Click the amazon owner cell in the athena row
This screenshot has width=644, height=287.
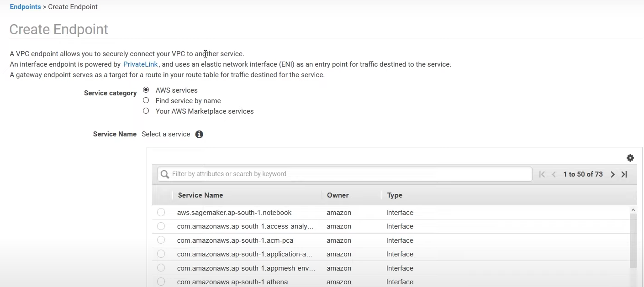pyautogui.click(x=339, y=282)
